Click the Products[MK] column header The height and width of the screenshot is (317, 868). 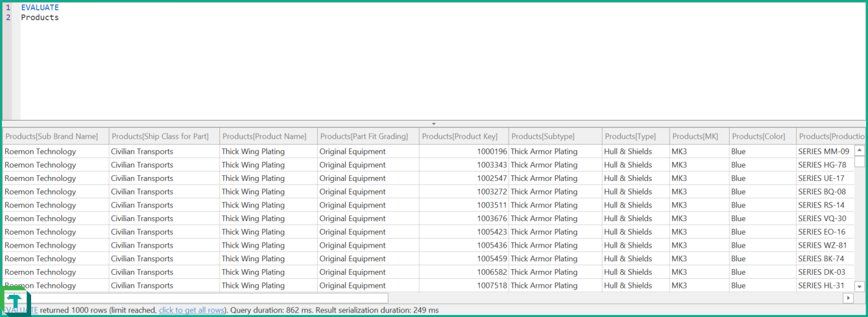[699, 136]
